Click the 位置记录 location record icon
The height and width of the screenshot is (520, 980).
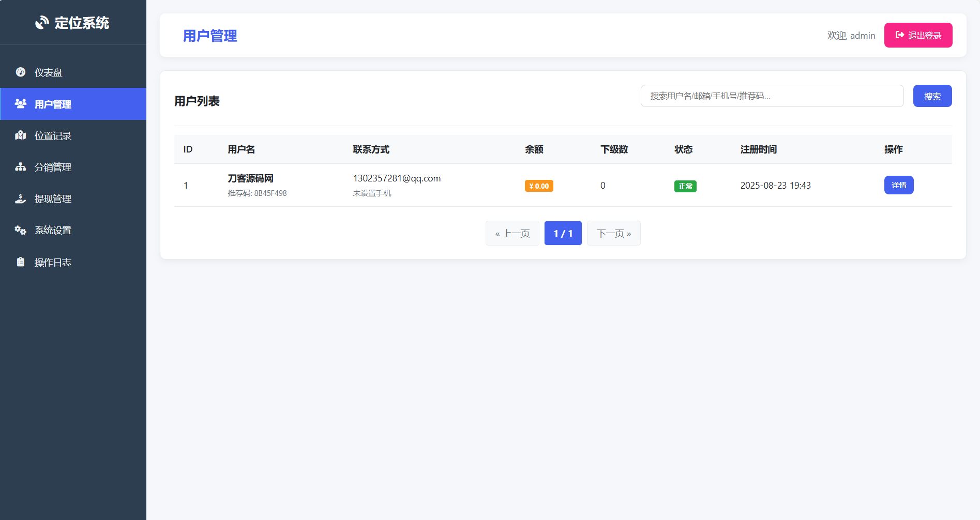point(21,135)
